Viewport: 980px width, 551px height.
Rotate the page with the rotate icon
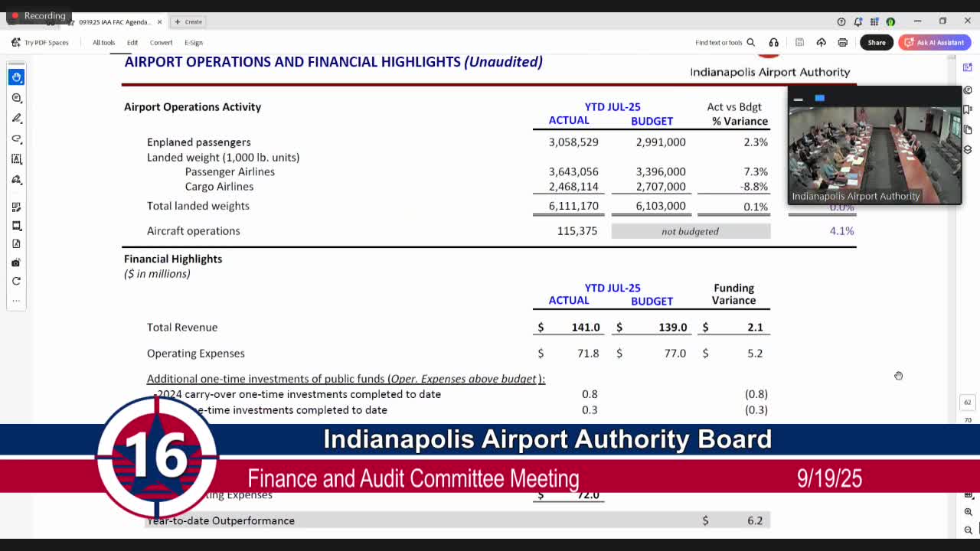click(16, 281)
